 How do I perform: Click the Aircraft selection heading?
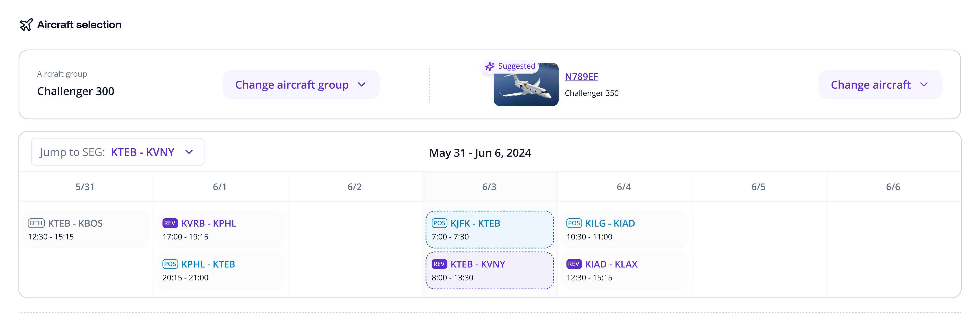79,25
